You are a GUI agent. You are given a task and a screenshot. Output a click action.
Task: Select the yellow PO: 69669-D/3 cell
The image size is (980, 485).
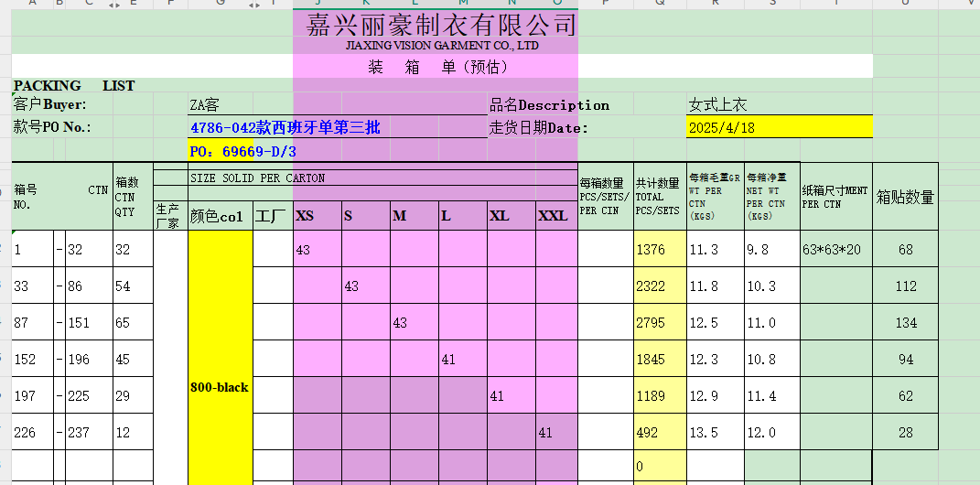click(x=242, y=151)
